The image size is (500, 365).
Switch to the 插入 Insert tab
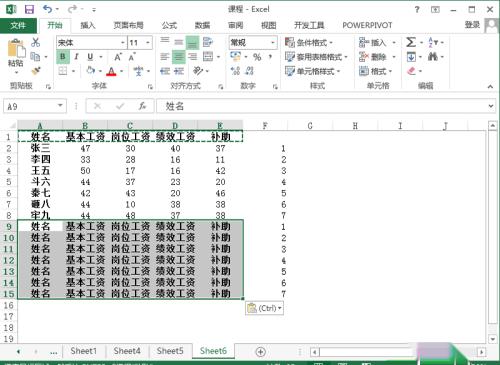[88, 25]
